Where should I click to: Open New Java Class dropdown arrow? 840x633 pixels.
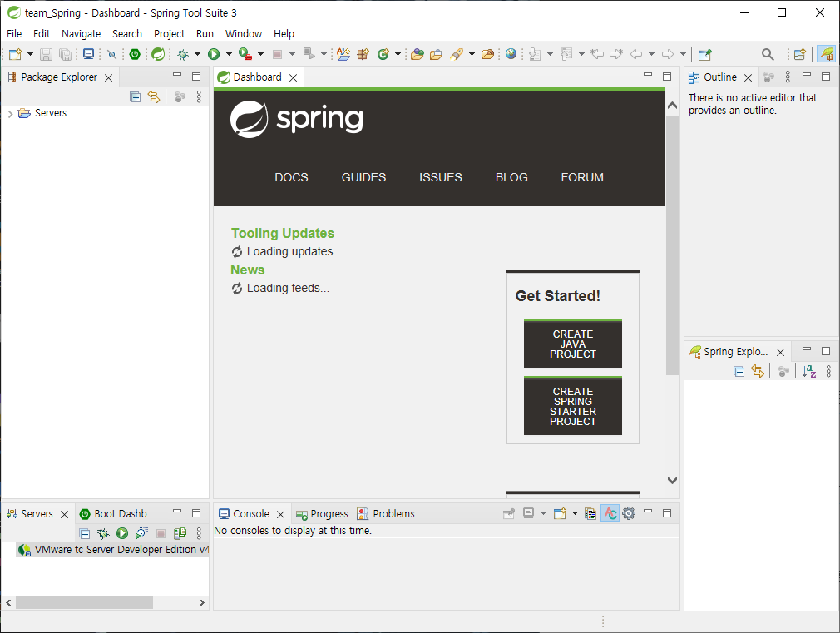tap(398, 54)
